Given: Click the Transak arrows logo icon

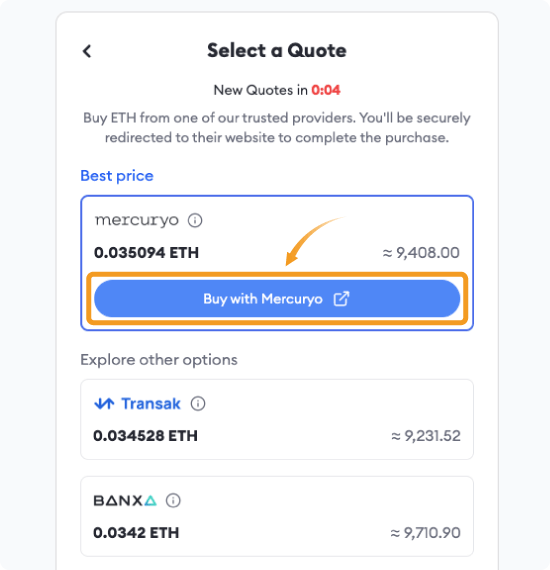Looking at the screenshot, I should pyautogui.click(x=104, y=404).
